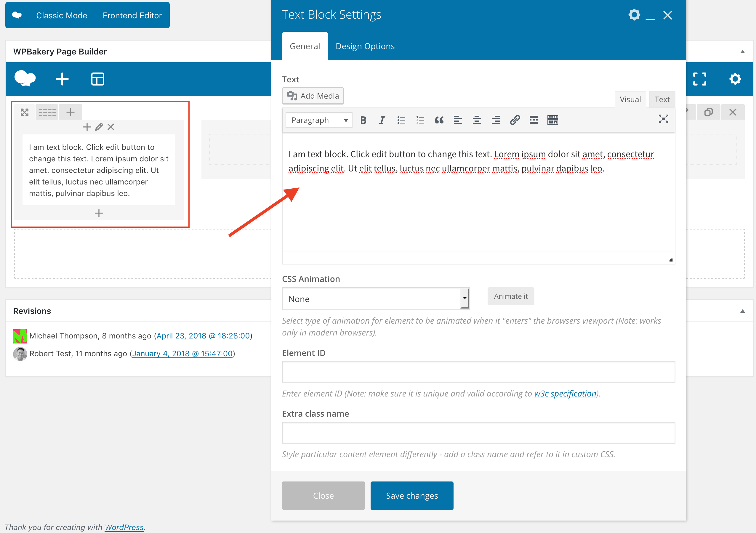Click the editor resize handle
The height and width of the screenshot is (533, 756).
[670, 260]
